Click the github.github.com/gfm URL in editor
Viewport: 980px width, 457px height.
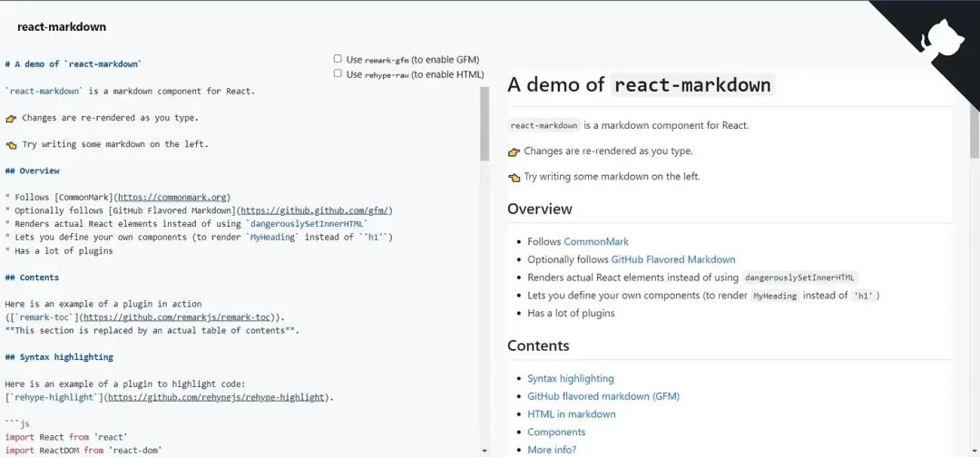(314, 210)
